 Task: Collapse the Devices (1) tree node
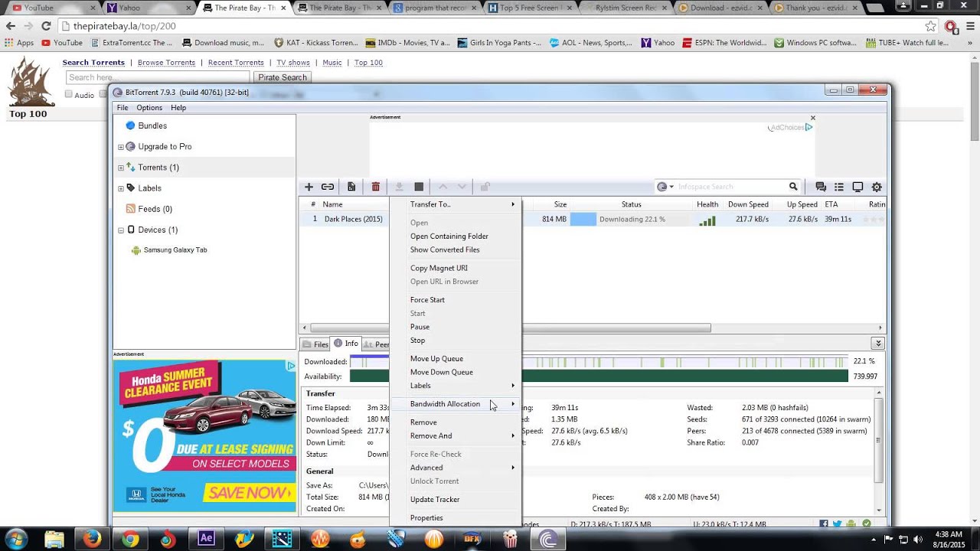120,230
